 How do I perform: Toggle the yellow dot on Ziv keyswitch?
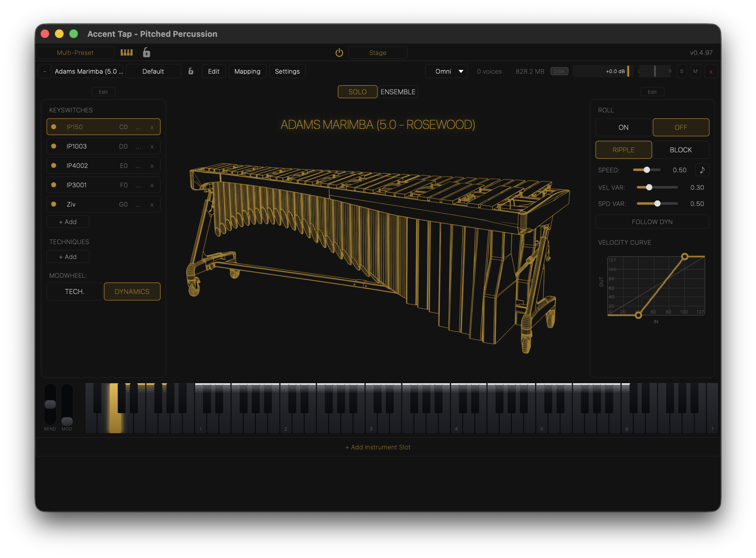pyautogui.click(x=53, y=204)
